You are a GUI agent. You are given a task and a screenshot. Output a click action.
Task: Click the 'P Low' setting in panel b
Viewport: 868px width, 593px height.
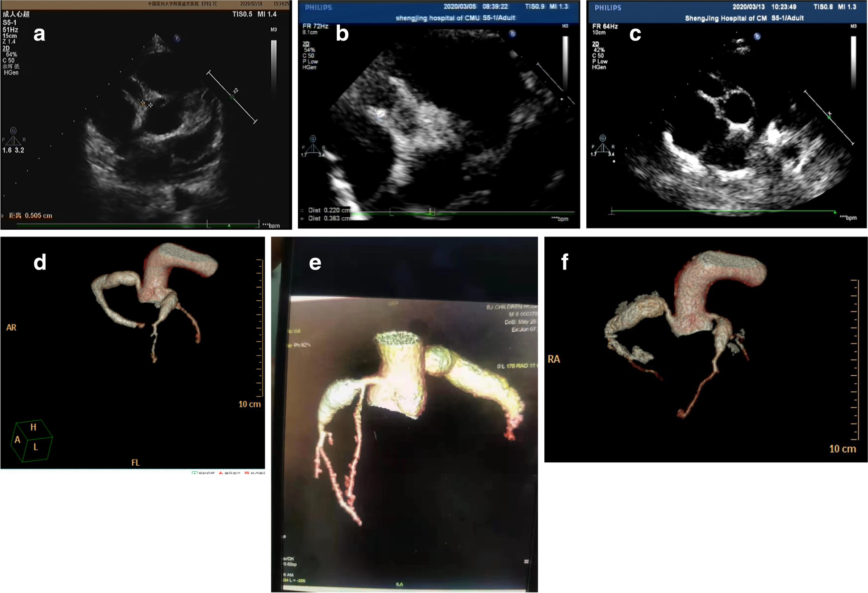click(x=310, y=62)
